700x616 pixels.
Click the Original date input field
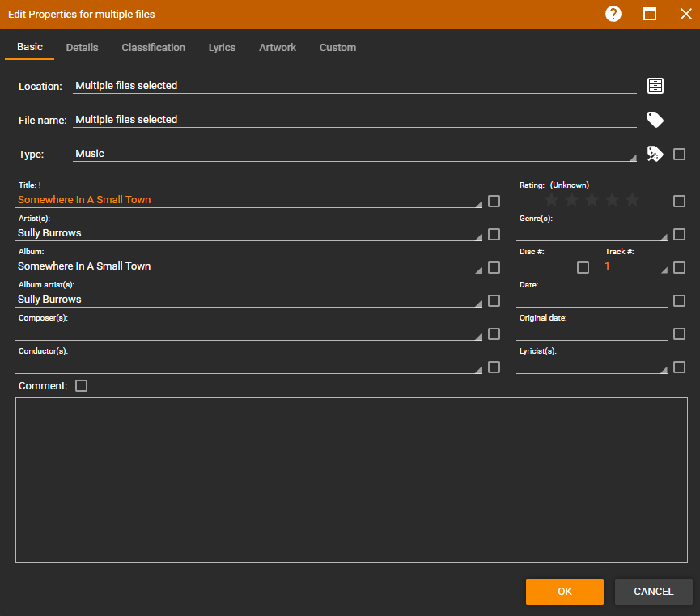(592, 333)
